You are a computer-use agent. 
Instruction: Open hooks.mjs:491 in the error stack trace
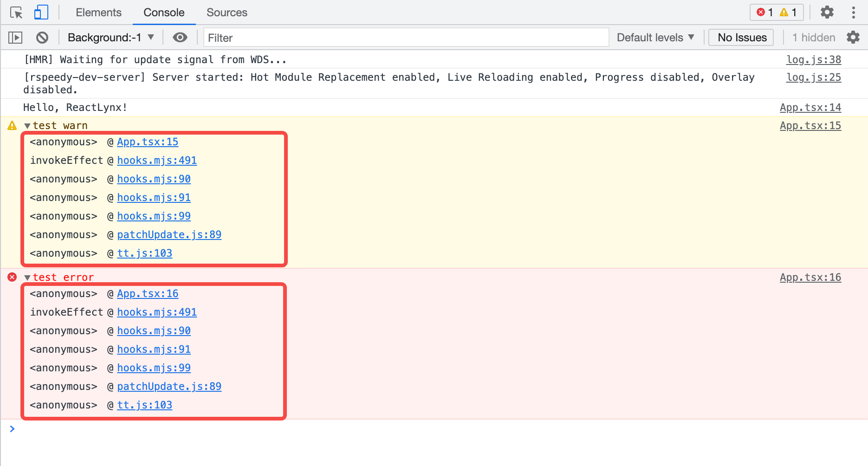point(157,312)
